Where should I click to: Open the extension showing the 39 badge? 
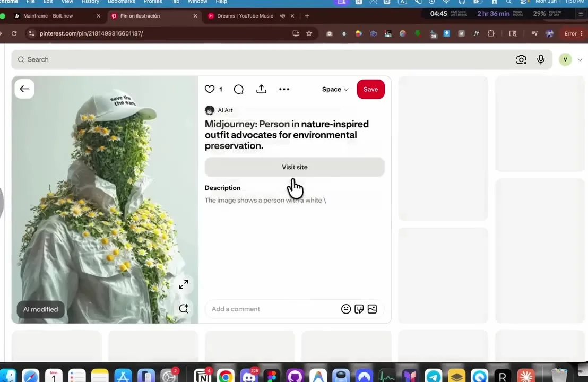point(433,34)
